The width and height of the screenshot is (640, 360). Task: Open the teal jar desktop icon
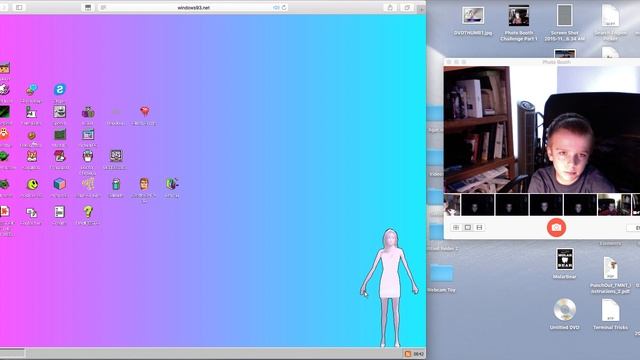coord(116,184)
